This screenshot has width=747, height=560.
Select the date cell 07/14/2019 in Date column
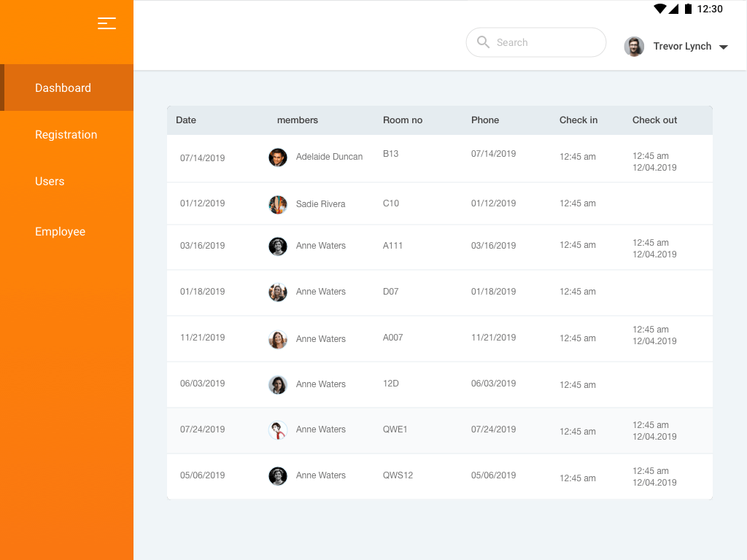203,158
